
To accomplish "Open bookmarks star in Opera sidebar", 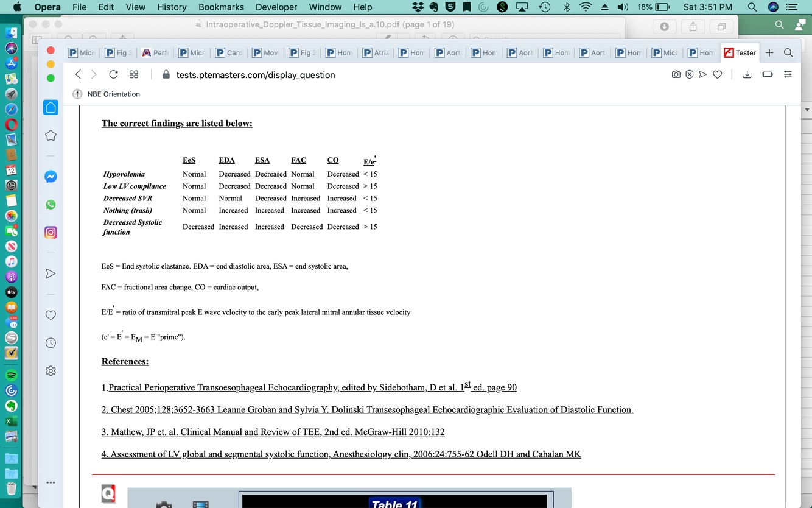I will click(51, 135).
